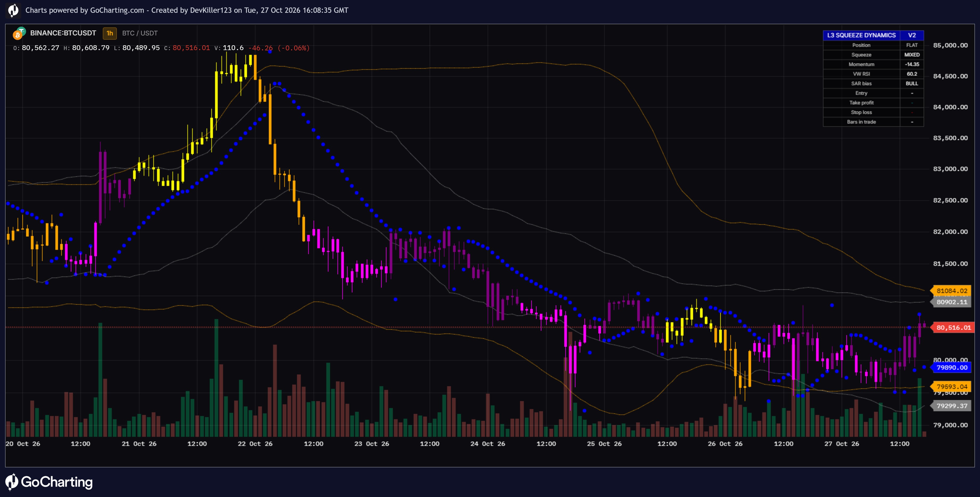Click the red 80,516.01 current price tag
The width and height of the screenshot is (980, 497).
click(x=953, y=328)
